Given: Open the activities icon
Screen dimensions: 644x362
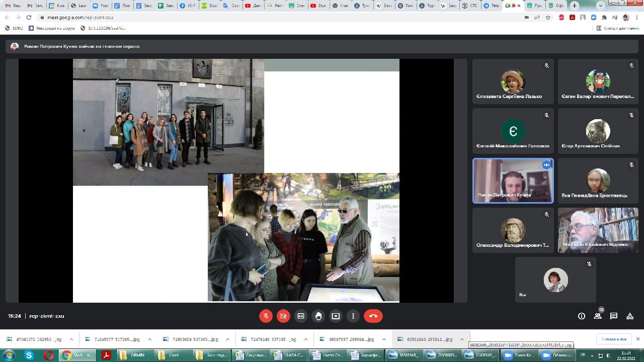Looking at the screenshot, I should [x=630, y=316].
